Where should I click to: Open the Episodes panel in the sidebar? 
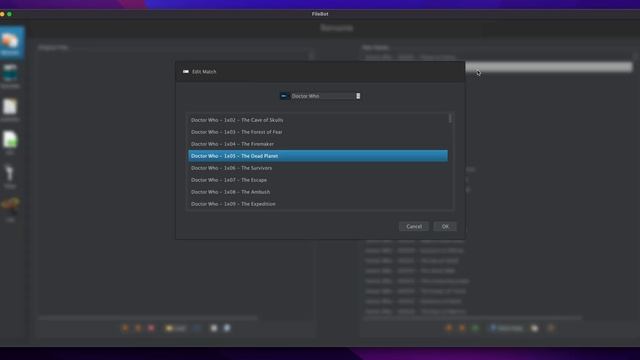(x=10, y=76)
